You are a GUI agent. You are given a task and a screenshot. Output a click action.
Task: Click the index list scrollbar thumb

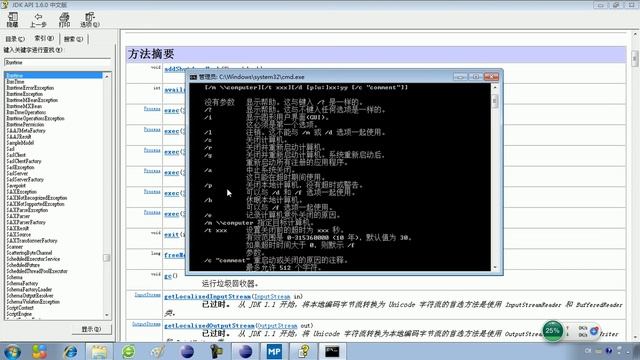click(x=107, y=258)
